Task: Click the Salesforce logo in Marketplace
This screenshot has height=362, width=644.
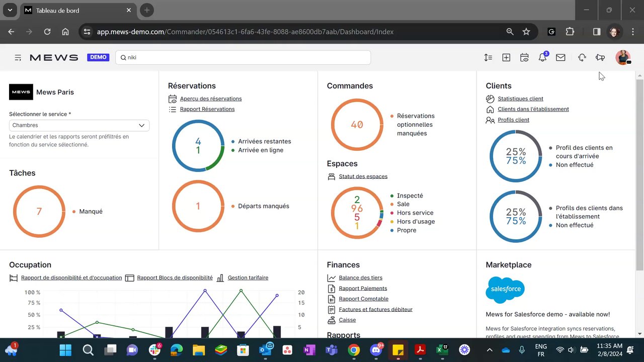Action: coord(505,290)
